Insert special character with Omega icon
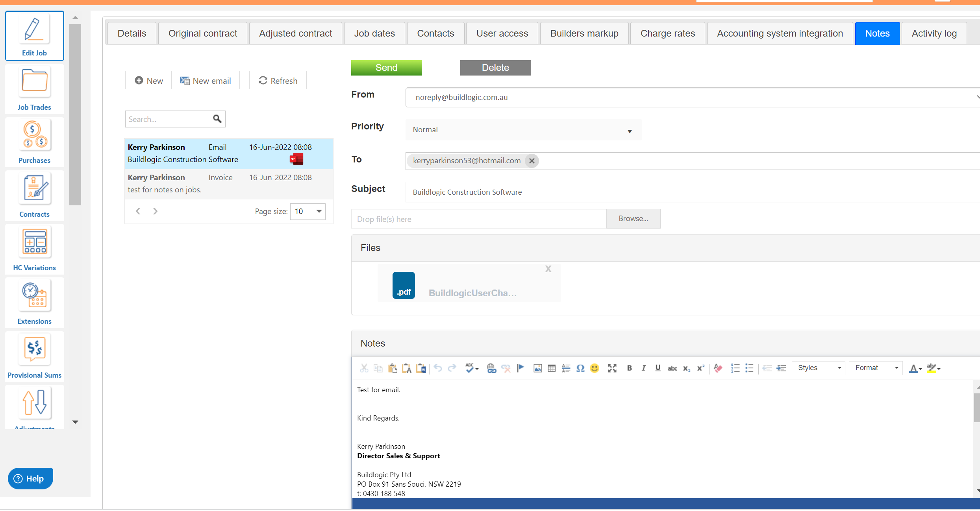Screen dimensions: 980x511 coord(580,368)
